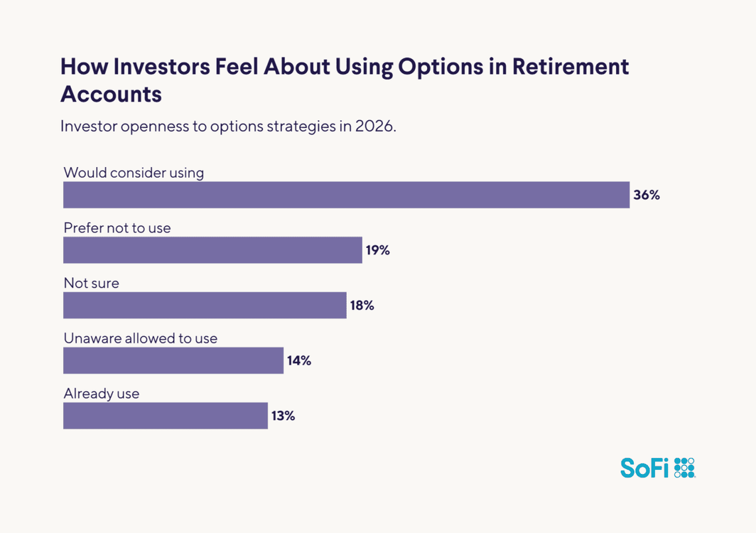This screenshot has width=756, height=533.
Task: Click the 36% value label
Action: pyautogui.click(x=647, y=196)
